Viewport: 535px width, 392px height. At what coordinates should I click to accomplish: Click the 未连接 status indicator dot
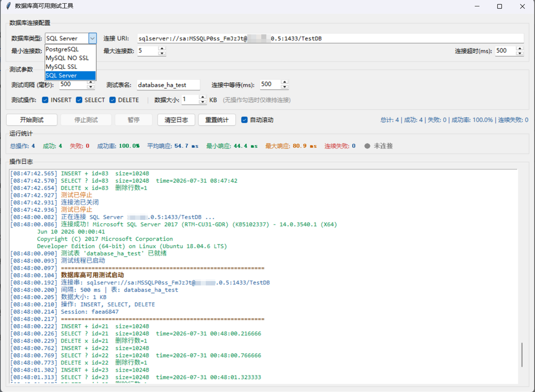coord(367,146)
